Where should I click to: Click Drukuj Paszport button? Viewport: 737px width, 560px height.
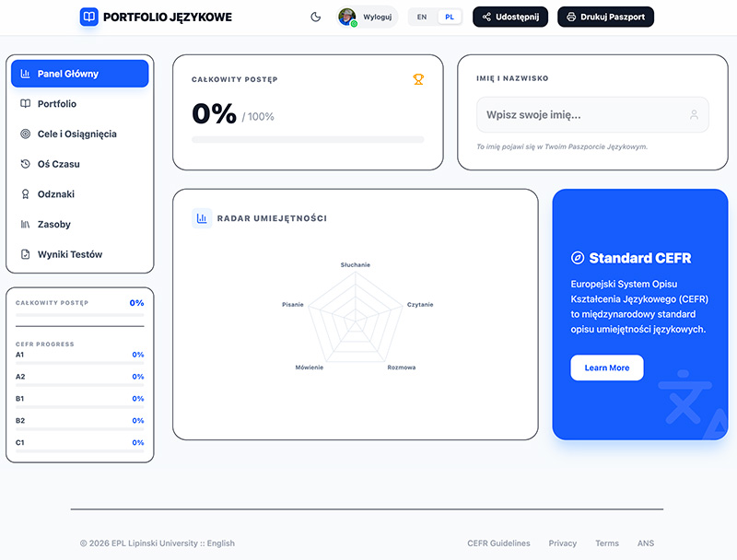(x=605, y=17)
